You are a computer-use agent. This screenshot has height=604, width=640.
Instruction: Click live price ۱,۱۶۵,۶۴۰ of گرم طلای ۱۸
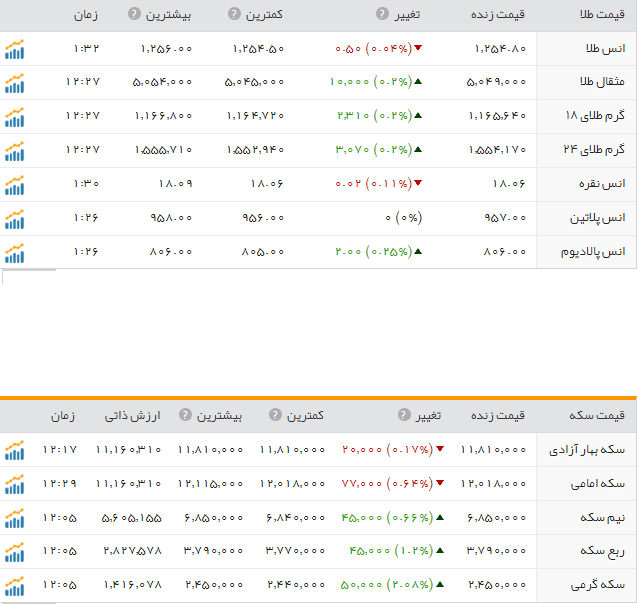click(497, 115)
